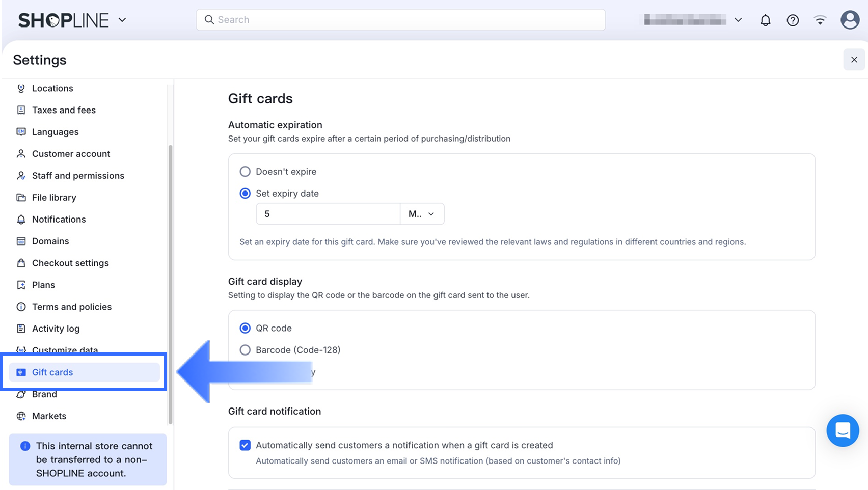Open the live chat support bubble

point(843,430)
